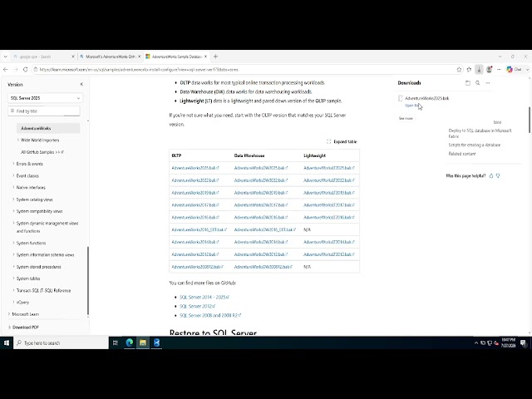This screenshot has height=399, width=532.
Task: Expand the Native interfaces section
Action: click(x=13, y=187)
